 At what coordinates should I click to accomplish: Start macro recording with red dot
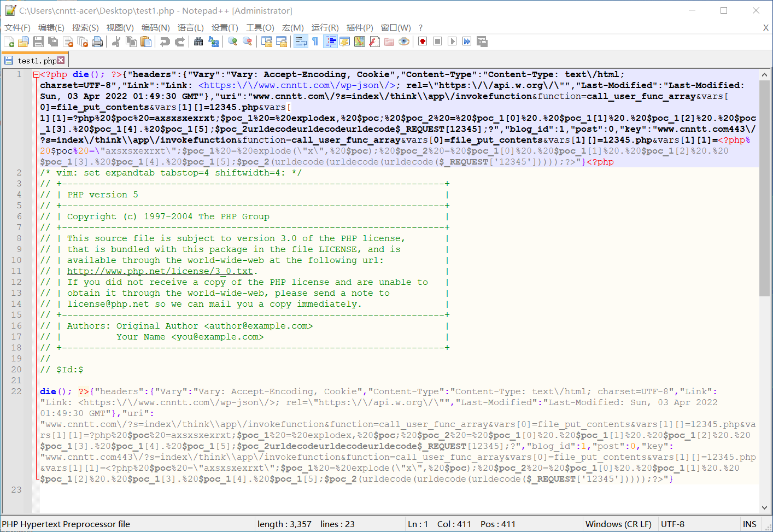(x=423, y=42)
